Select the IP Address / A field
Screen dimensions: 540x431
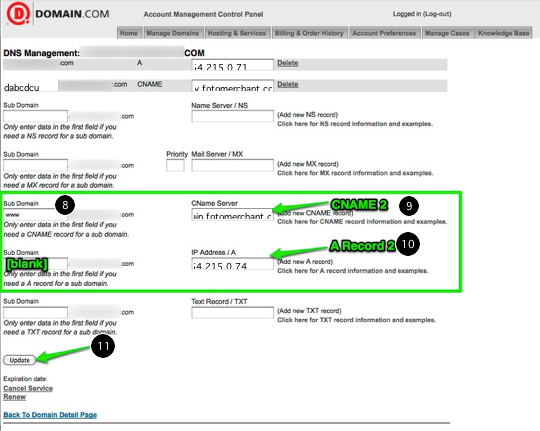(x=233, y=264)
